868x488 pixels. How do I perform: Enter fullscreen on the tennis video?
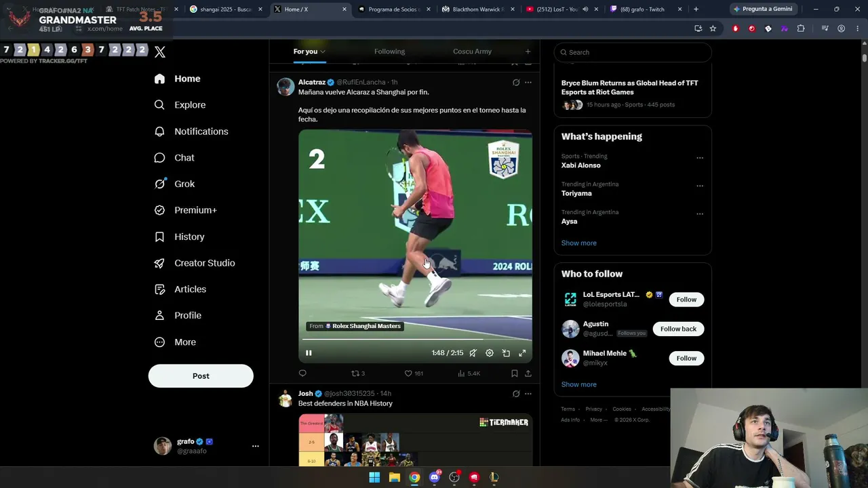(522, 353)
